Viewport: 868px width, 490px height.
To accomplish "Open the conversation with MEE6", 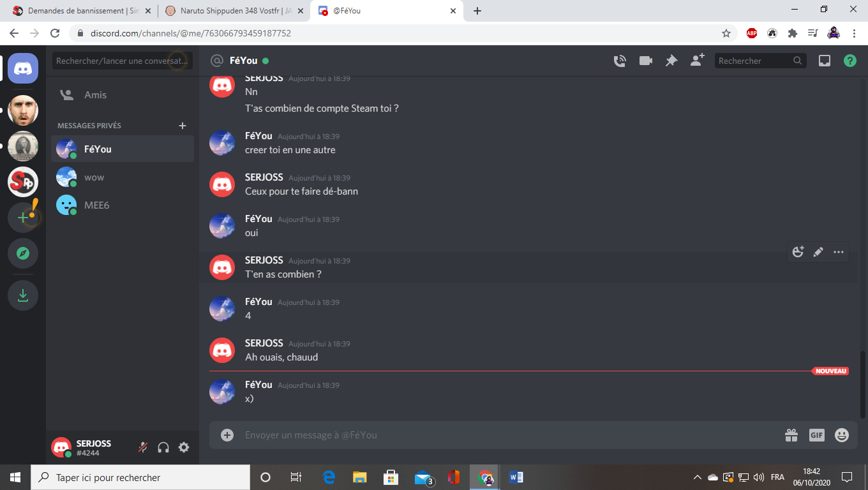I will [96, 205].
